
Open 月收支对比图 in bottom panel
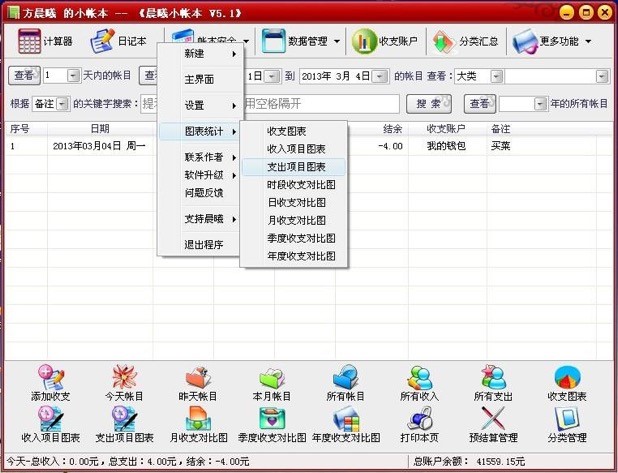[x=198, y=425]
